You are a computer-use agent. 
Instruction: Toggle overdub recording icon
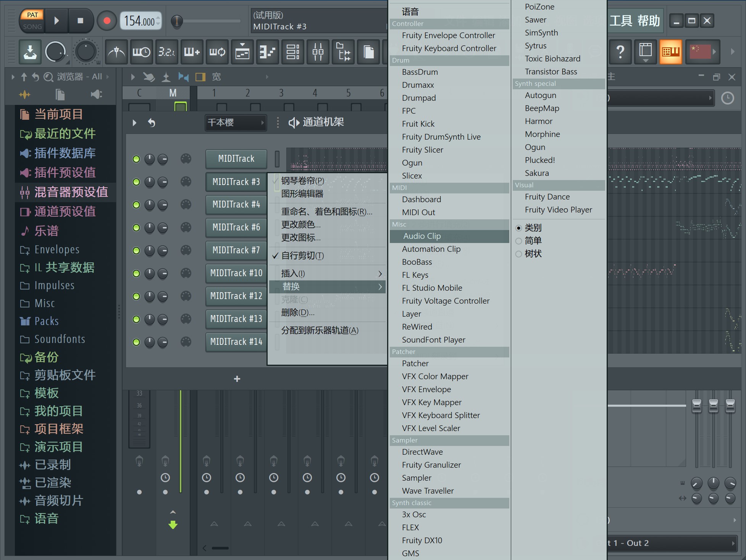(x=192, y=51)
